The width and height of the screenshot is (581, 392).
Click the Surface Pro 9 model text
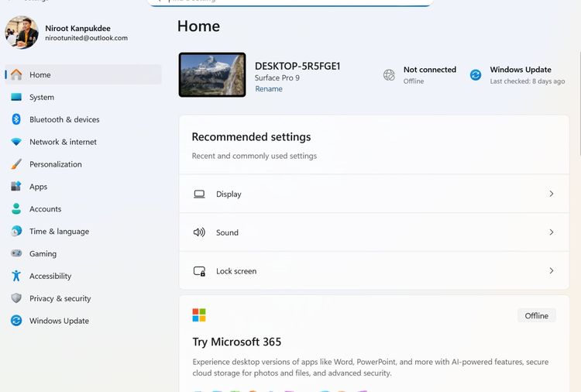pos(277,77)
